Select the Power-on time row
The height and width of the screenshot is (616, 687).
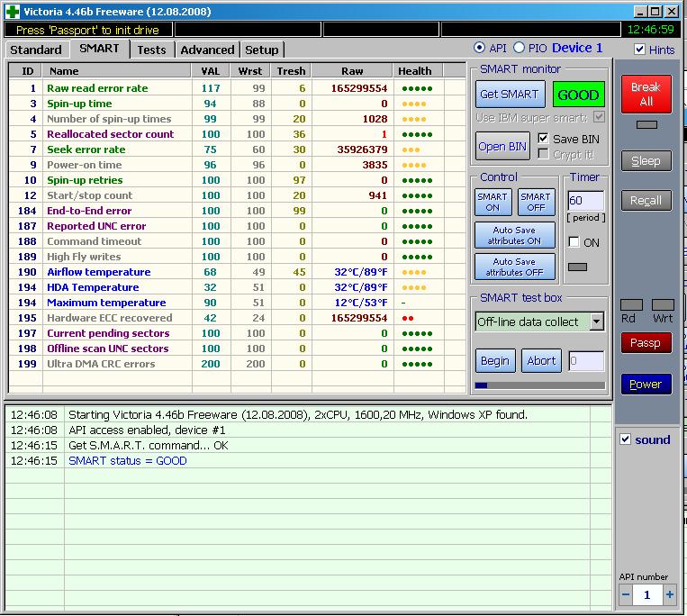point(237,165)
